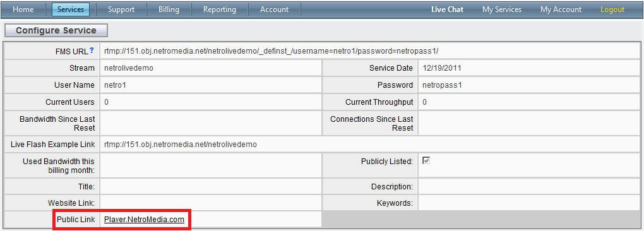Click the Title field

210,187
